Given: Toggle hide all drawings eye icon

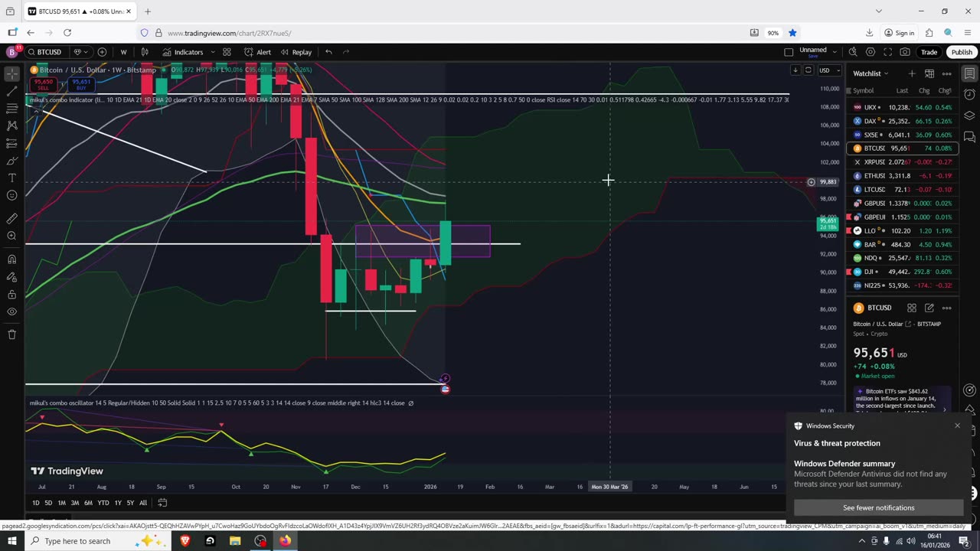Looking at the screenshot, I should pos(11,312).
